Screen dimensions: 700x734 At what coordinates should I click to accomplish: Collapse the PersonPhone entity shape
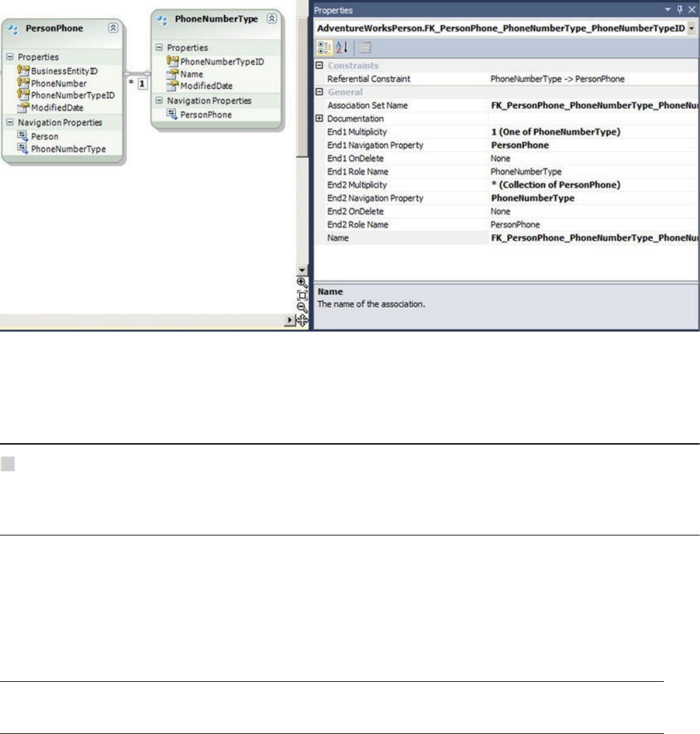point(113,28)
